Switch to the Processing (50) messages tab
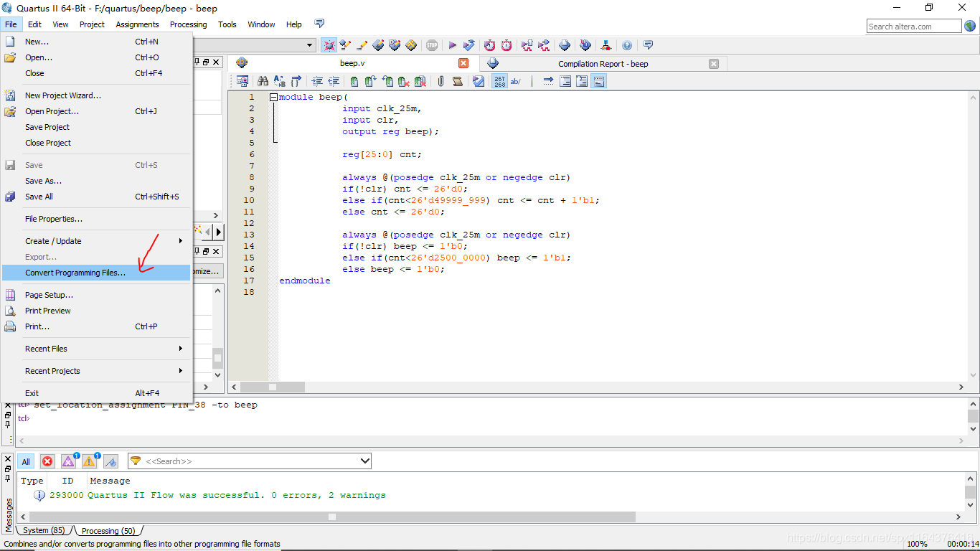Image resolution: width=980 pixels, height=551 pixels. coord(108,530)
